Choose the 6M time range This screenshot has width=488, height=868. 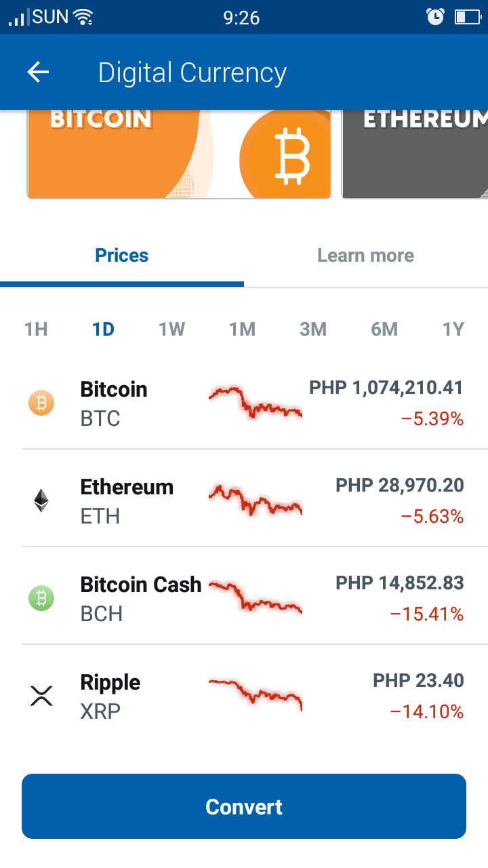pos(384,330)
